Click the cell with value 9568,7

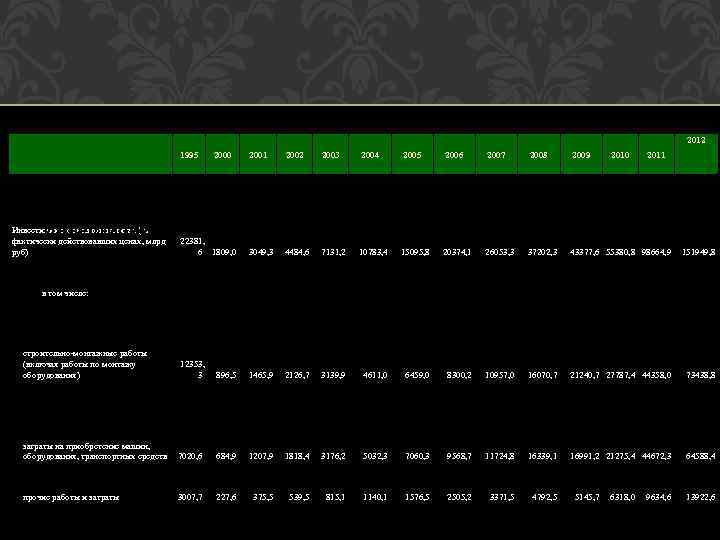(458, 456)
